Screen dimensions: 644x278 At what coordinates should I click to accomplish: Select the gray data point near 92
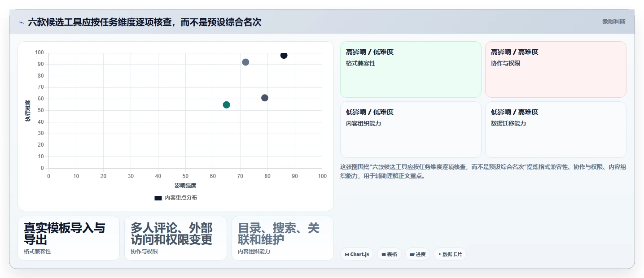[x=245, y=62]
